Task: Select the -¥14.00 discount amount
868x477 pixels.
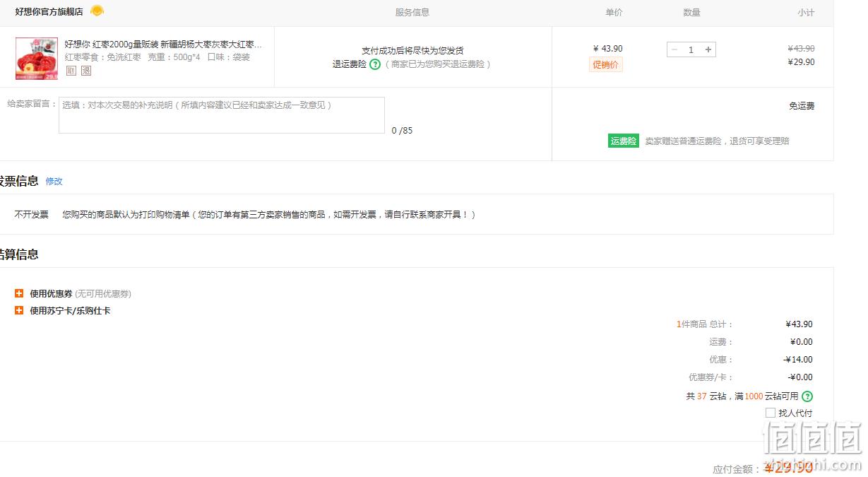Action: (x=798, y=360)
